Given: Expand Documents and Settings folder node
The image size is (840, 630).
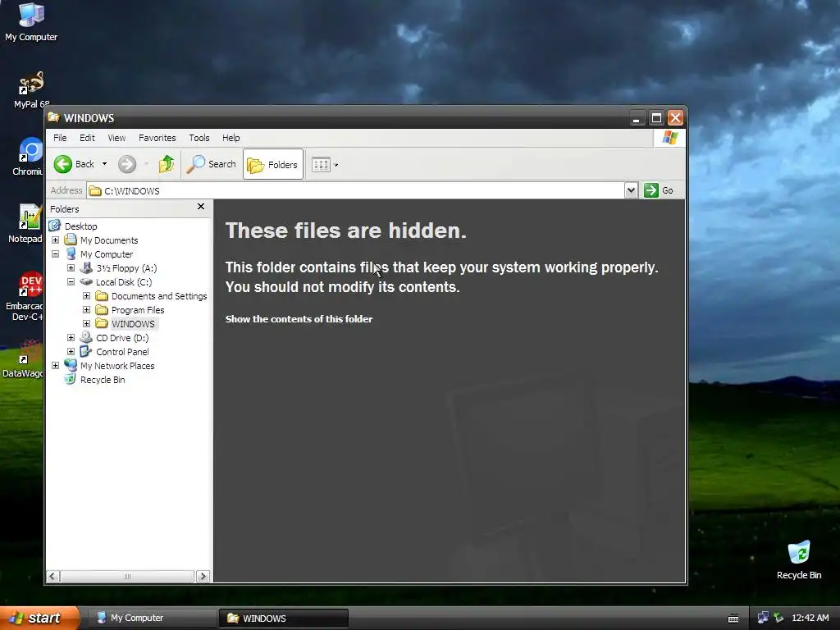Looking at the screenshot, I should click(x=86, y=295).
